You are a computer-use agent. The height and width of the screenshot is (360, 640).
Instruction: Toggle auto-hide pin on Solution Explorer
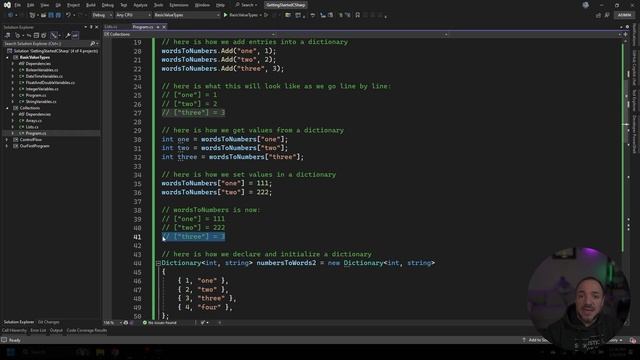[91, 27]
